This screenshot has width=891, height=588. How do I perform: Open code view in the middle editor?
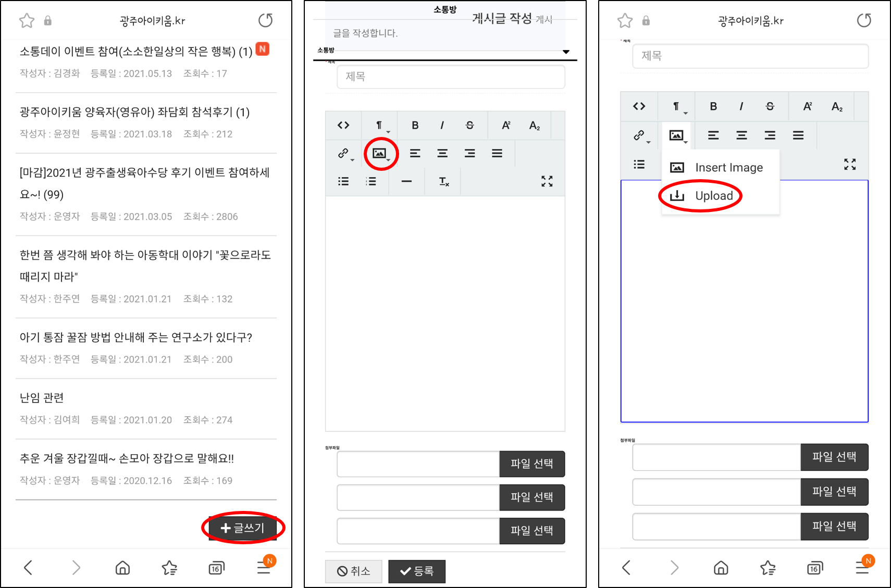(x=343, y=125)
